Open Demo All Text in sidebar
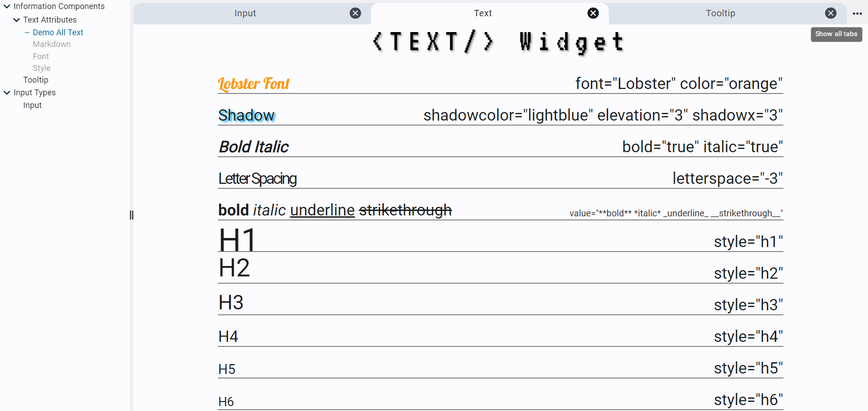 58,33
